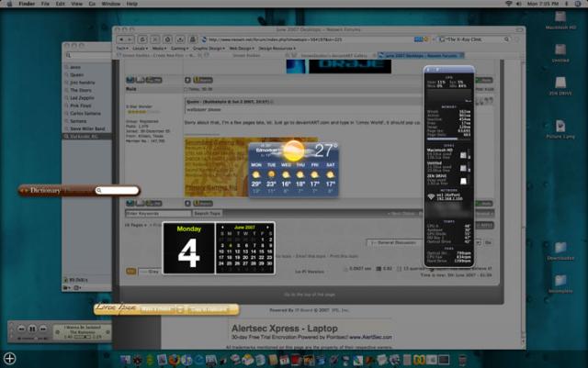Open the Gaming bookmarks dropdown
588x368 pixels.
(180, 49)
